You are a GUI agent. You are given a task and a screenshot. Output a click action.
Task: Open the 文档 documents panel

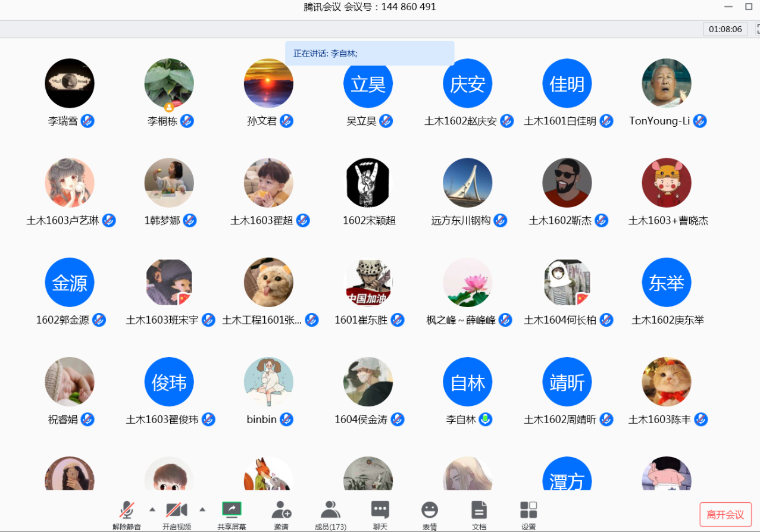[479, 510]
